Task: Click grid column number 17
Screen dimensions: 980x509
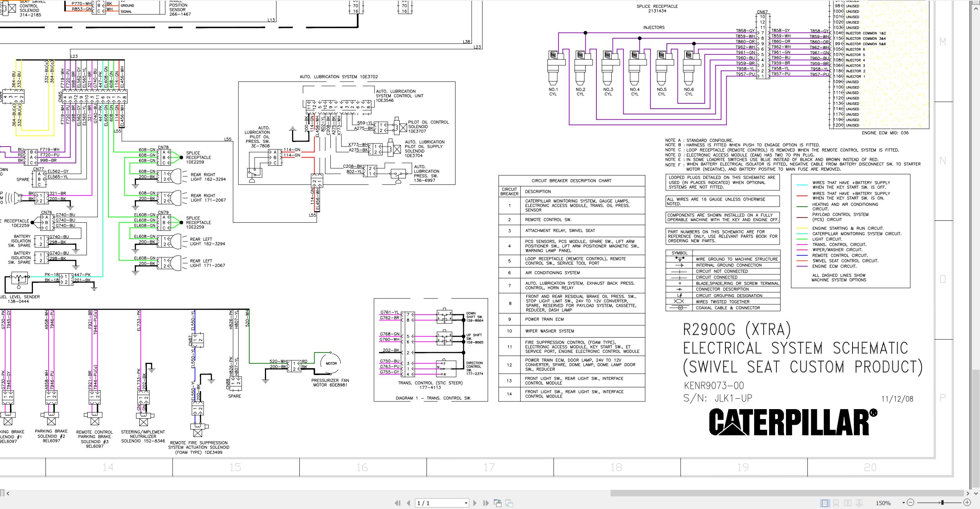Action: tap(489, 467)
